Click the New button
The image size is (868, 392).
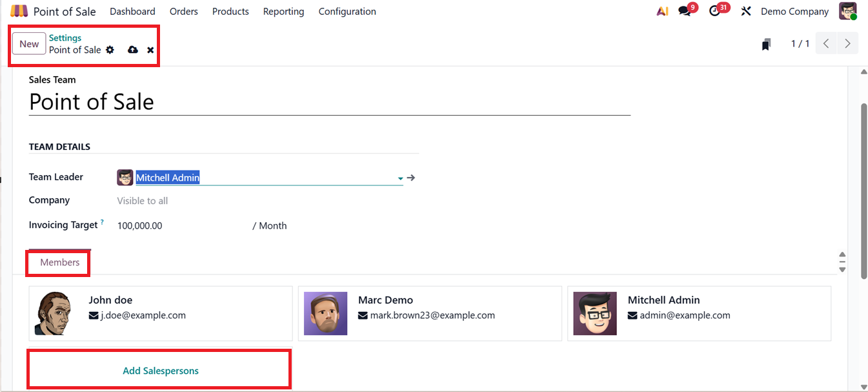(x=29, y=43)
